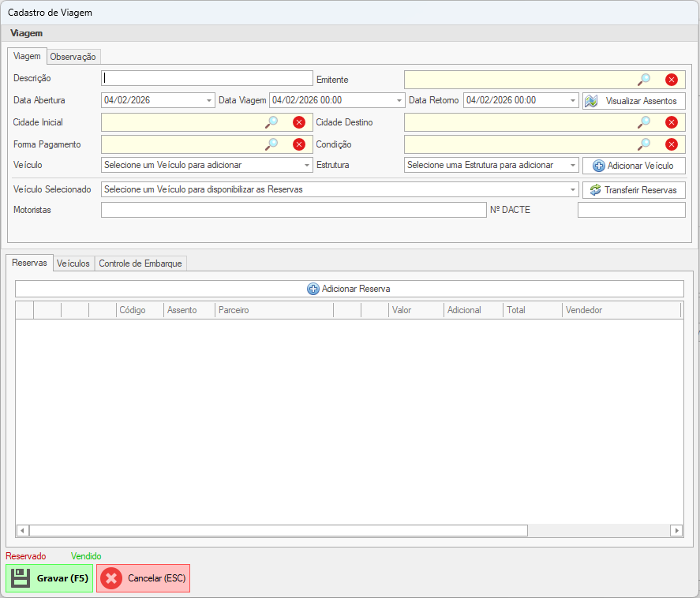The image size is (700, 598).
Task: Clear the Emitente field with red X
Action: tap(671, 79)
